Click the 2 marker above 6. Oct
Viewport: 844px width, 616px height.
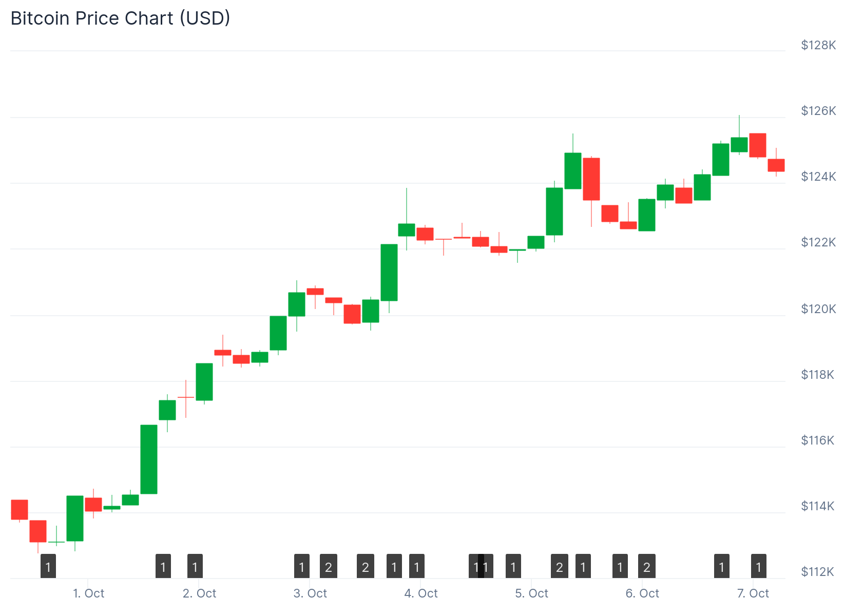647,566
